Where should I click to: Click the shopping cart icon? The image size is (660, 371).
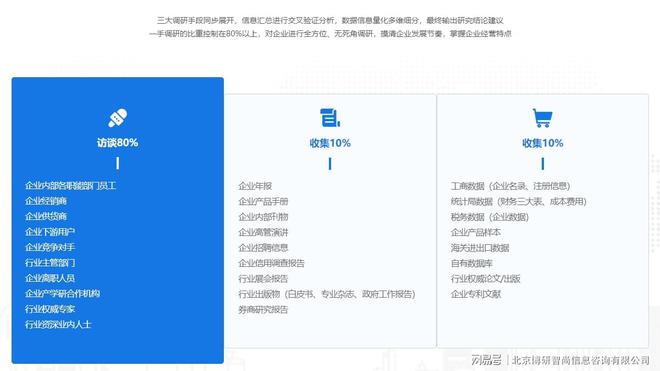542,118
